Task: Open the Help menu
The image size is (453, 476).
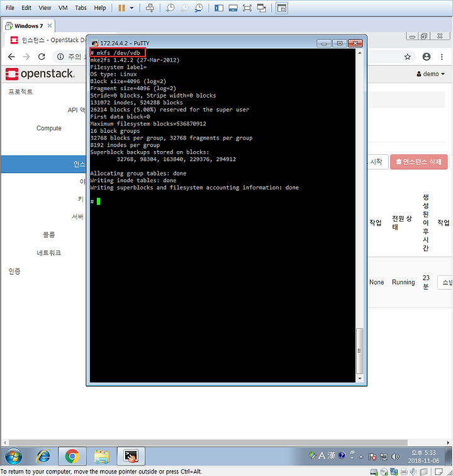Action: click(100, 8)
